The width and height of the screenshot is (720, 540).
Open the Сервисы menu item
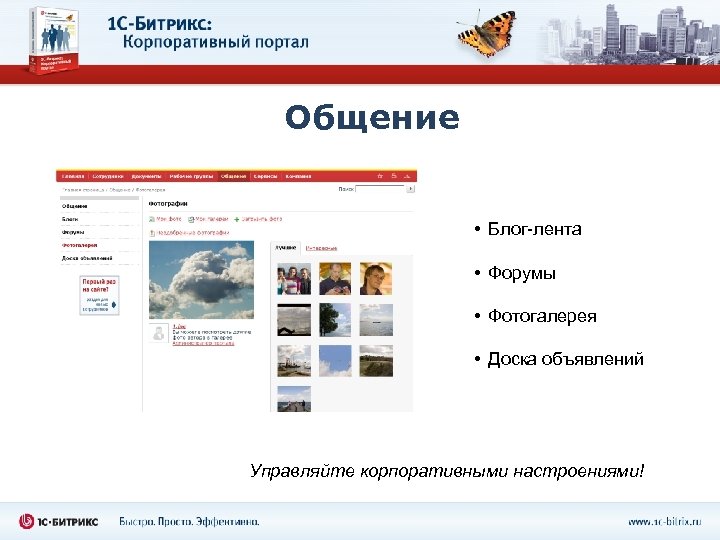[x=265, y=176]
